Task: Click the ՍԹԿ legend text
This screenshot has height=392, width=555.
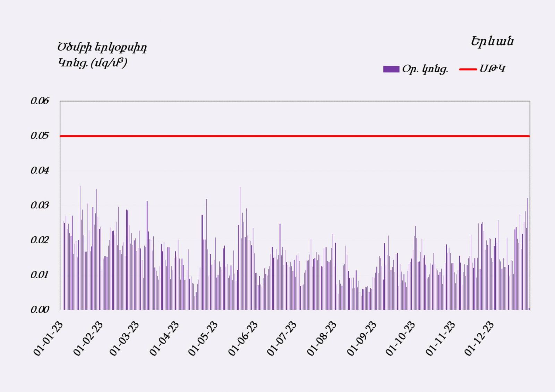Action: pyautogui.click(x=492, y=69)
